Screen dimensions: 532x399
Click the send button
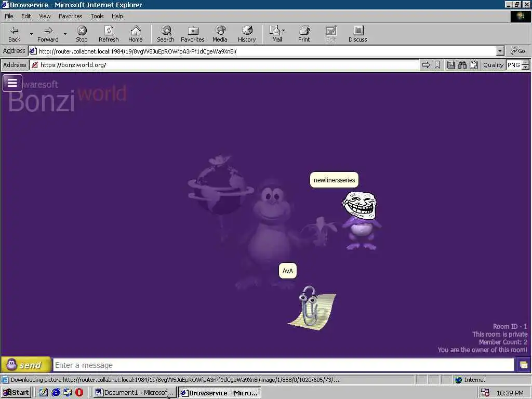click(26, 365)
